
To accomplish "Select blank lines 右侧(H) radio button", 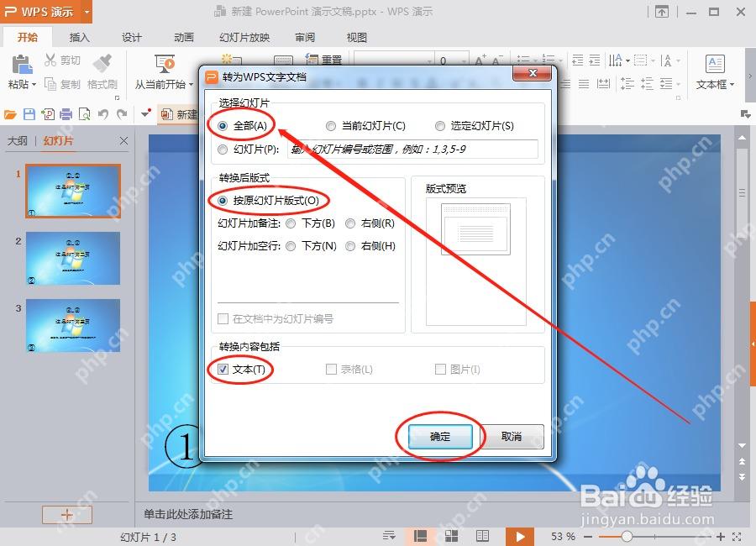I will pyautogui.click(x=350, y=246).
